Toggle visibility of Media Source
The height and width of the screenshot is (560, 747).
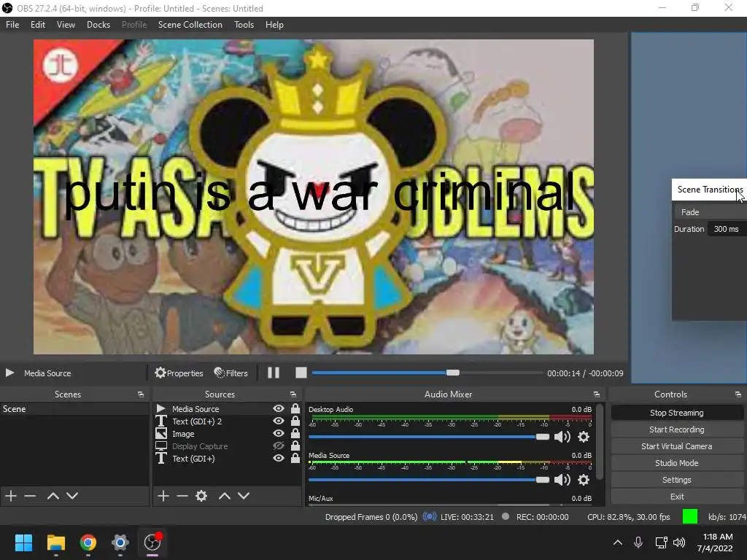click(279, 408)
